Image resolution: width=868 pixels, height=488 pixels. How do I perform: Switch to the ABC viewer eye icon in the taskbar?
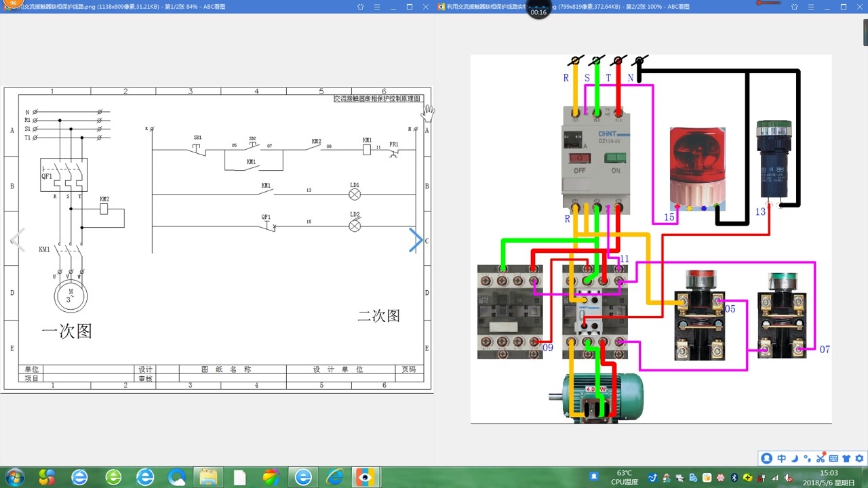[x=366, y=477]
